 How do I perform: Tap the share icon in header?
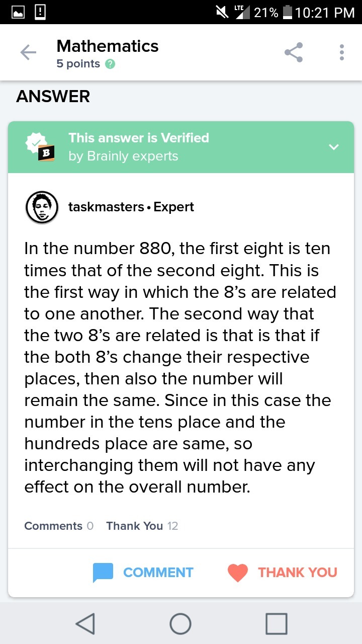coord(294,52)
